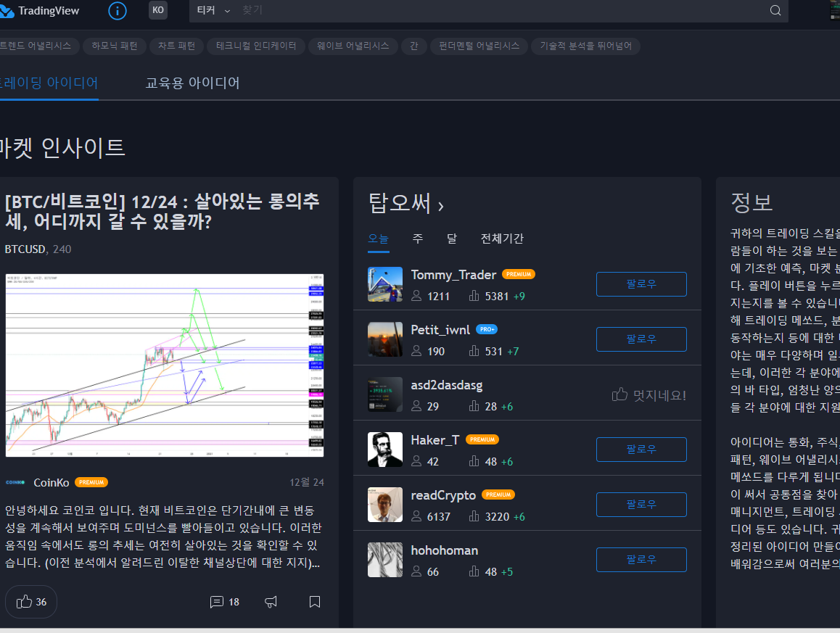
Task: Open the BTCUSD chart thumbnail
Action: pyautogui.click(x=165, y=365)
